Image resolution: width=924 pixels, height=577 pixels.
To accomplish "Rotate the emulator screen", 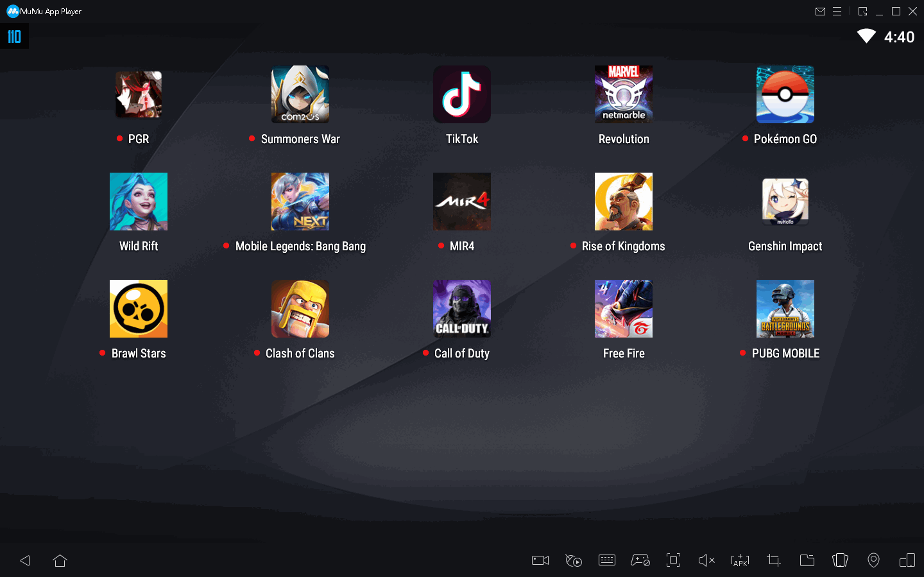I will coord(840,560).
